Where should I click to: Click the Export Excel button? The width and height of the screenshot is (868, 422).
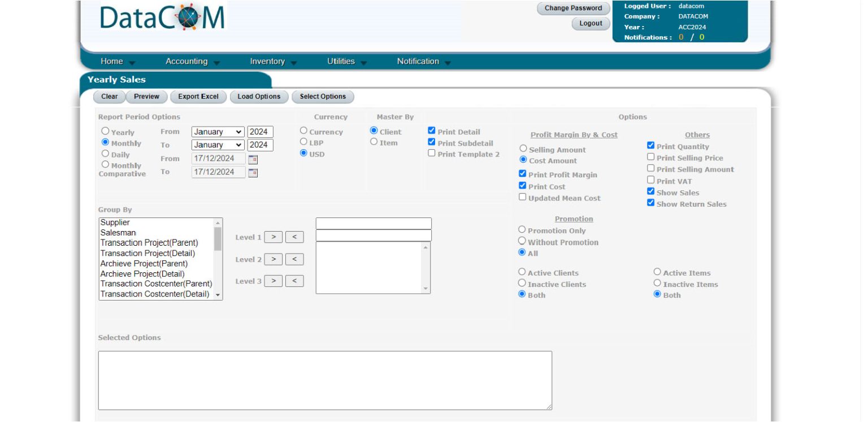pyautogui.click(x=198, y=97)
